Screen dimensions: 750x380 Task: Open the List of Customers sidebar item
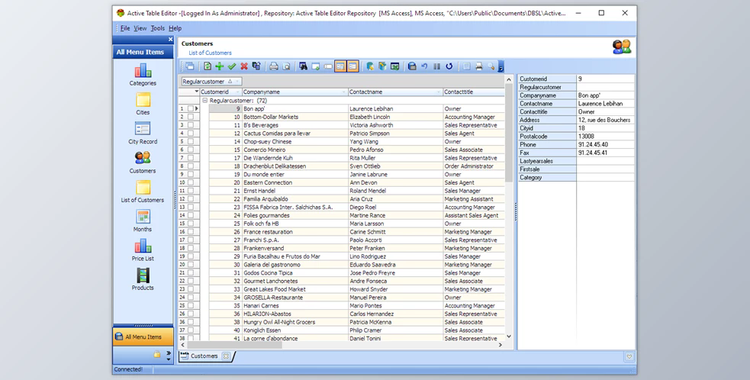point(143,191)
